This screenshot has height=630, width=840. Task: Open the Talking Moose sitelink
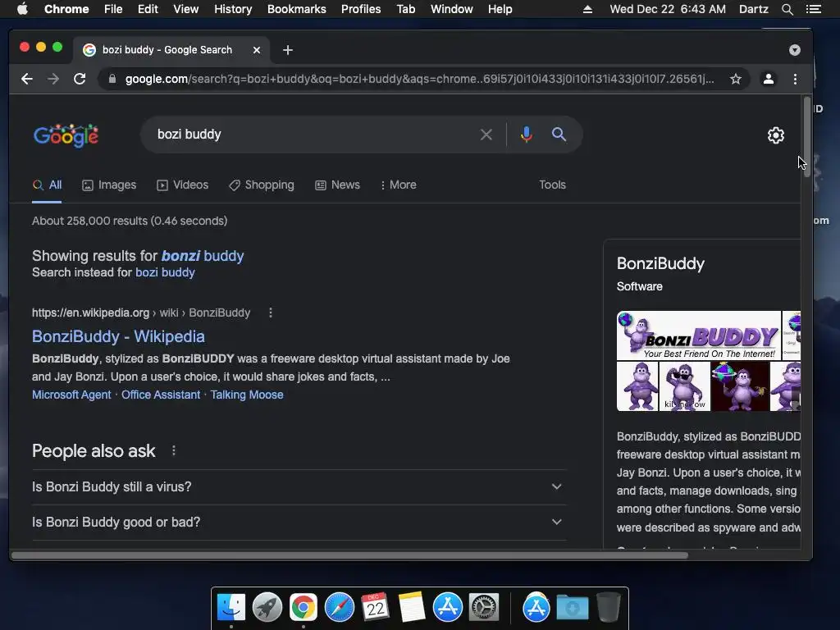(x=247, y=395)
